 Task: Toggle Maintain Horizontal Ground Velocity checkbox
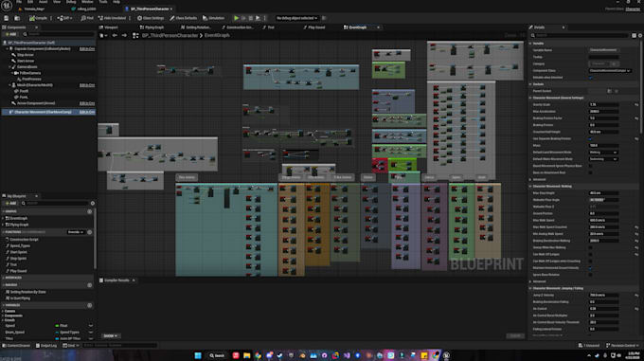591,268
